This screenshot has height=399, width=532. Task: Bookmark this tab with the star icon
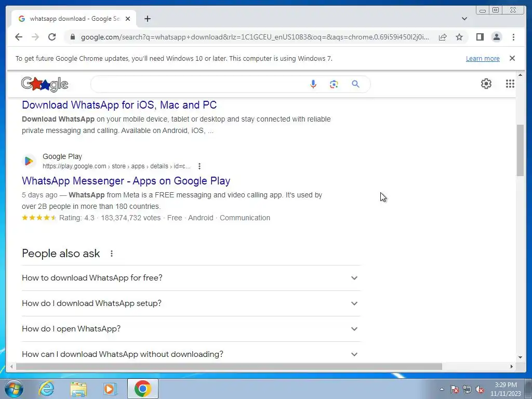[459, 37]
